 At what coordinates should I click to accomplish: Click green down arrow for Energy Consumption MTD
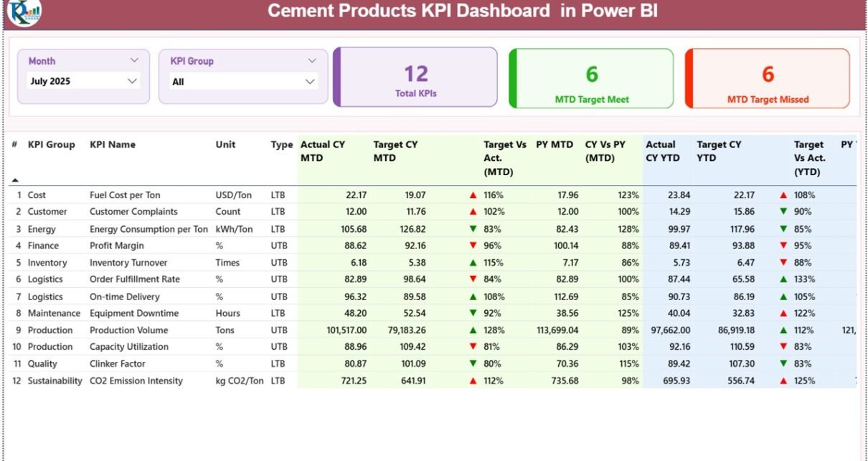coord(473,229)
